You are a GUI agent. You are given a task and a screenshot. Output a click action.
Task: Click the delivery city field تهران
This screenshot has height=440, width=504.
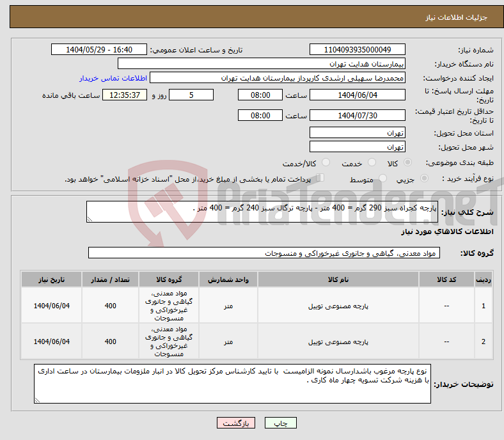357,147
